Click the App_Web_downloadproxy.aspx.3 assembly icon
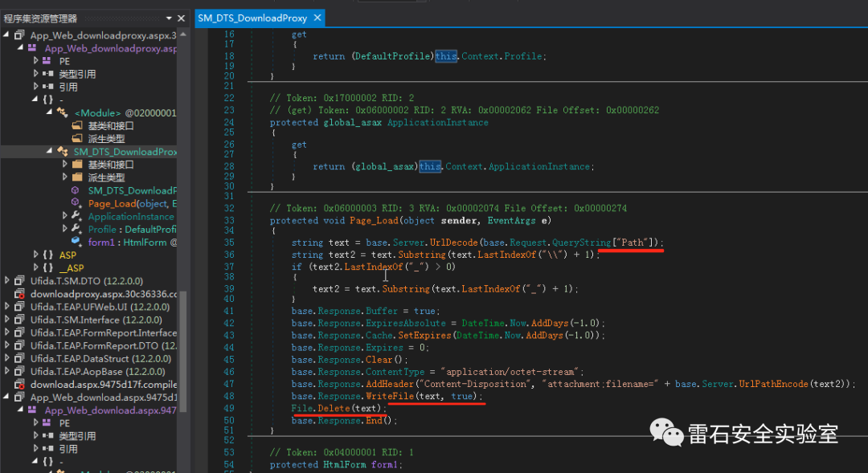The height and width of the screenshot is (473, 868). 19,35
